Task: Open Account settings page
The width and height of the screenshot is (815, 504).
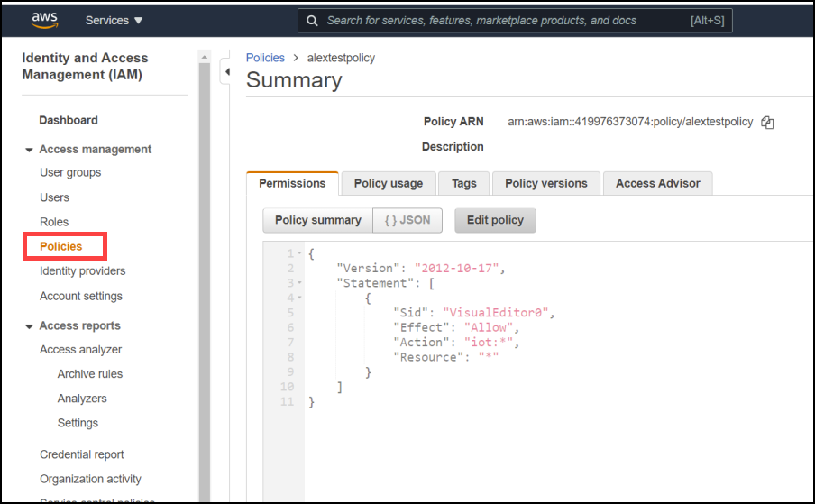Action: pyautogui.click(x=80, y=296)
